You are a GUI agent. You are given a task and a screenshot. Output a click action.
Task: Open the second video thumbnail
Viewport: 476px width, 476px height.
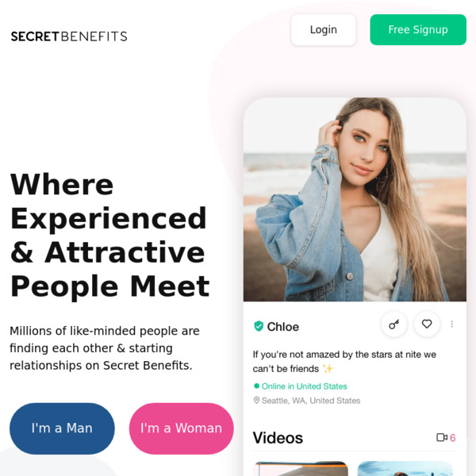pos(405,468)
